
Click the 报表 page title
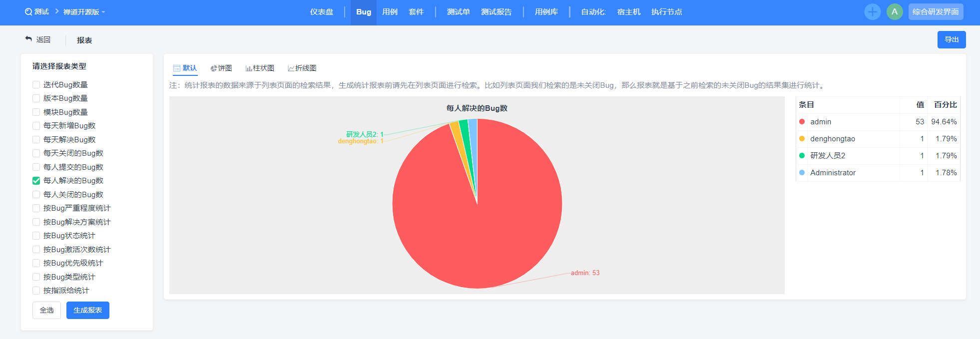pos(84,40)
